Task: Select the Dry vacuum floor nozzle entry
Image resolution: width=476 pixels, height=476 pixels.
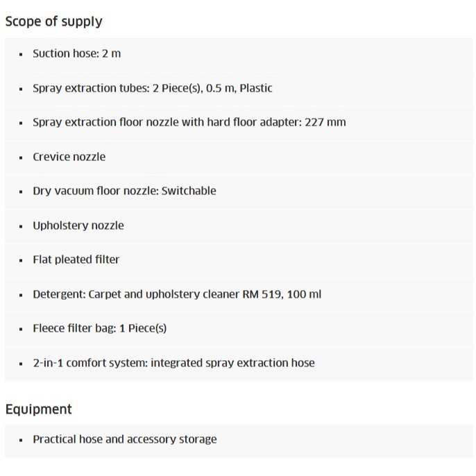Action: point(124,191)
